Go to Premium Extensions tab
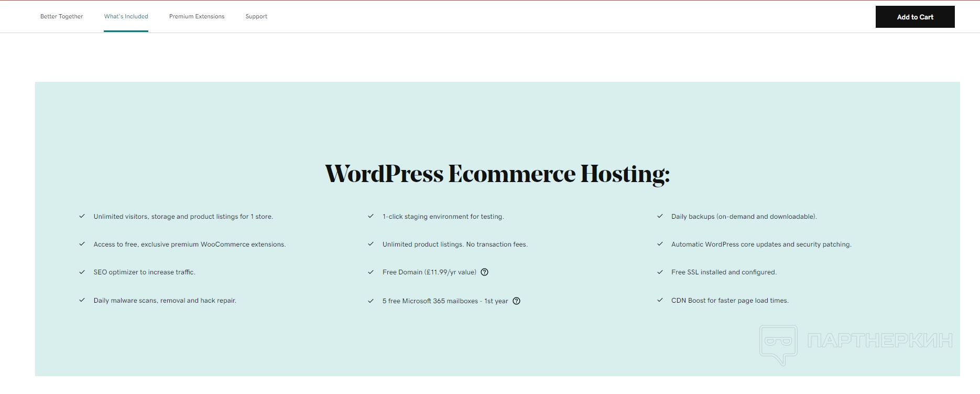 pos(197,16)
